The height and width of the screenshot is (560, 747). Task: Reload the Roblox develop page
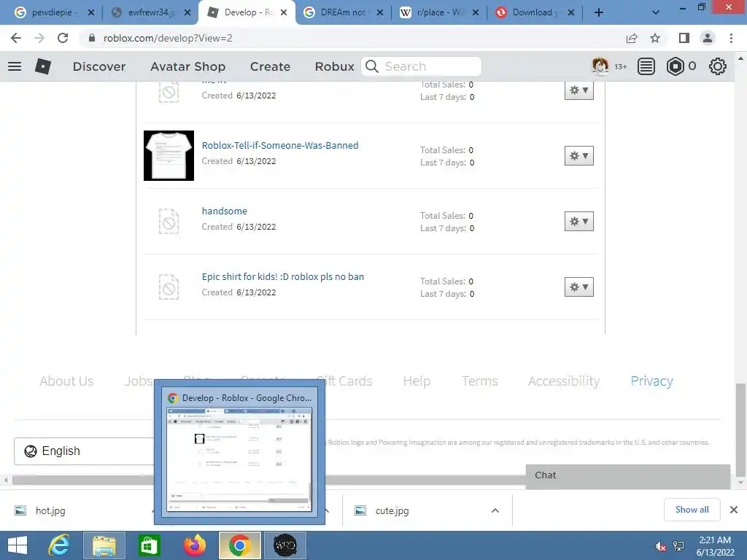(x=63, y=38)
